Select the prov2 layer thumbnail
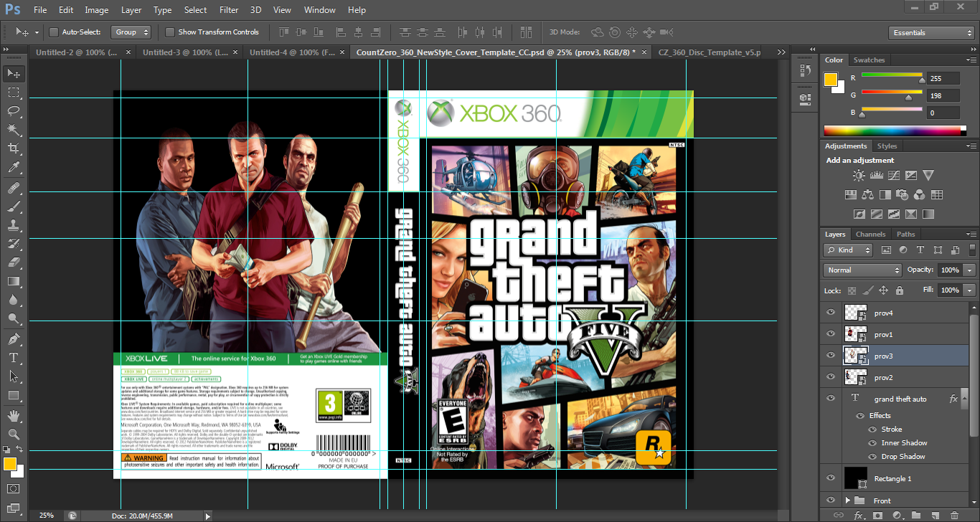This screenshot has width=980, height=522. pyautogui.click(x=855, y=377)
